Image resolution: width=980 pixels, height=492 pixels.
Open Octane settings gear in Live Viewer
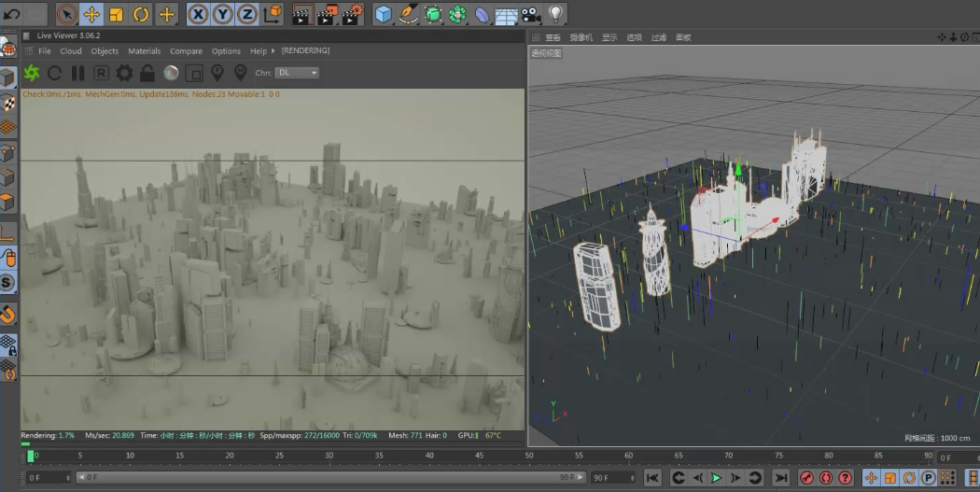click(124, 73)
